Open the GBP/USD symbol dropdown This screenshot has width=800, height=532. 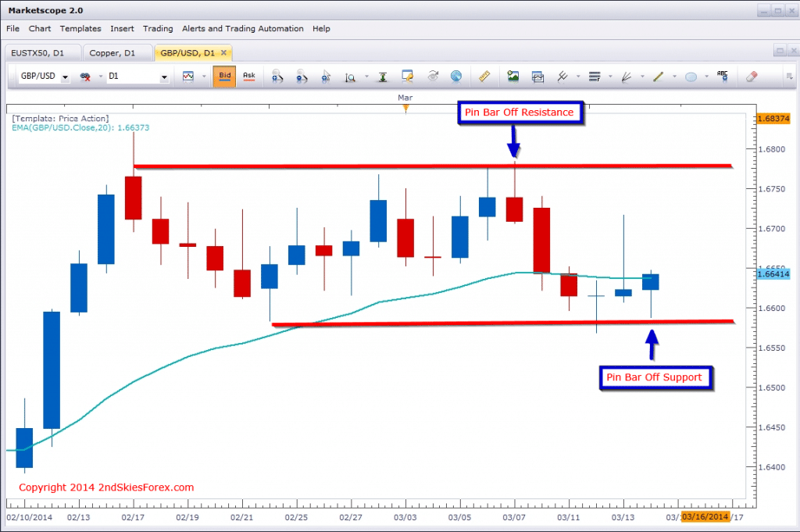tap(66, 77)
